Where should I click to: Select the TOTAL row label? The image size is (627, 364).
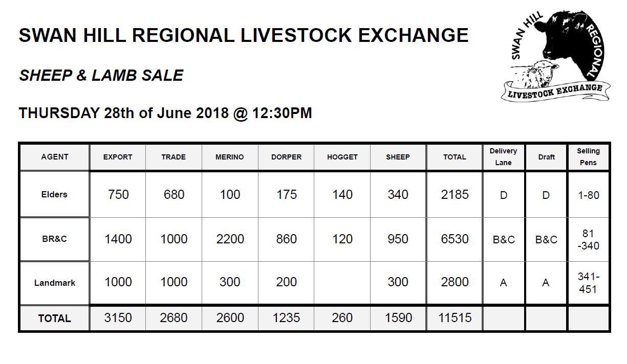click(x=54, y=318)
